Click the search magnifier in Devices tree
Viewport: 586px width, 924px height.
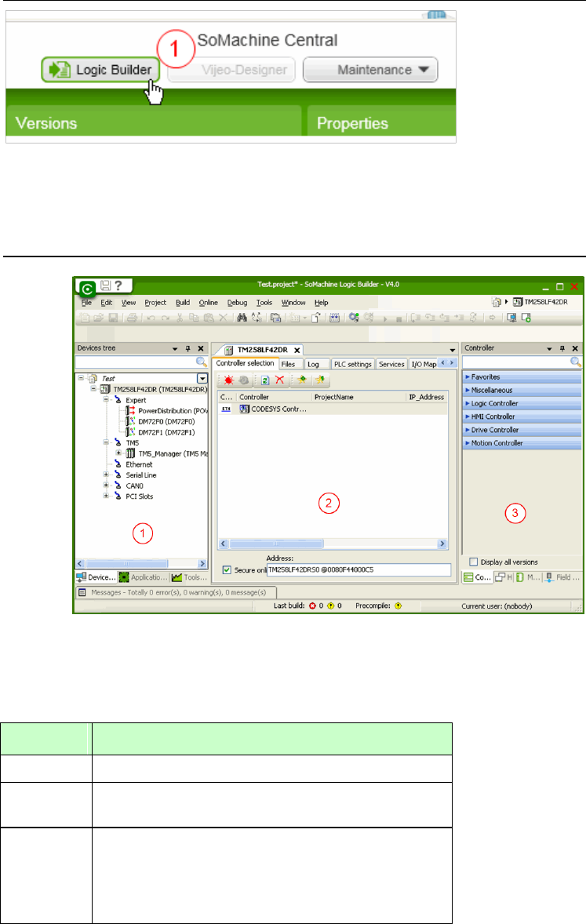(201, 362)
